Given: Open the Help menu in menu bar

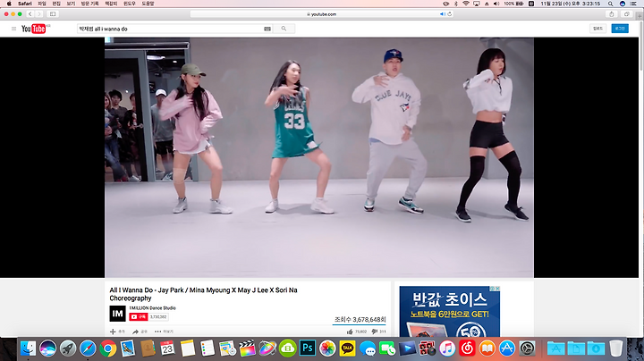Looking at the screenshot, I should click(148, 4).
